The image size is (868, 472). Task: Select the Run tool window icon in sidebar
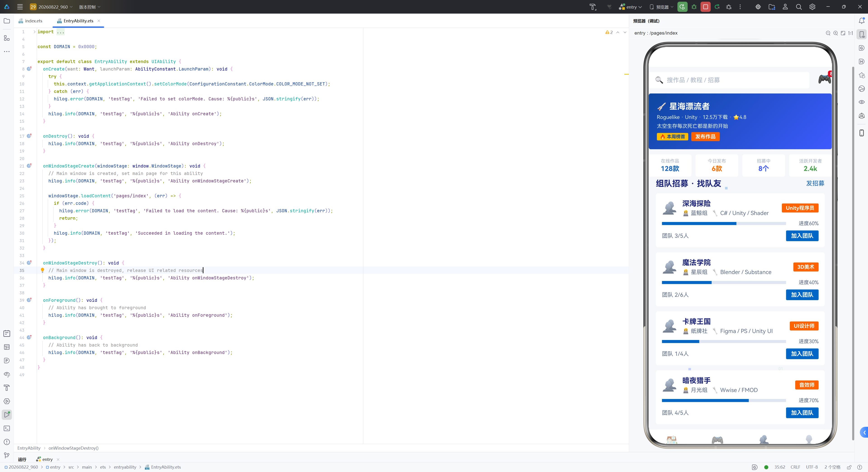(x=7, y=415)
